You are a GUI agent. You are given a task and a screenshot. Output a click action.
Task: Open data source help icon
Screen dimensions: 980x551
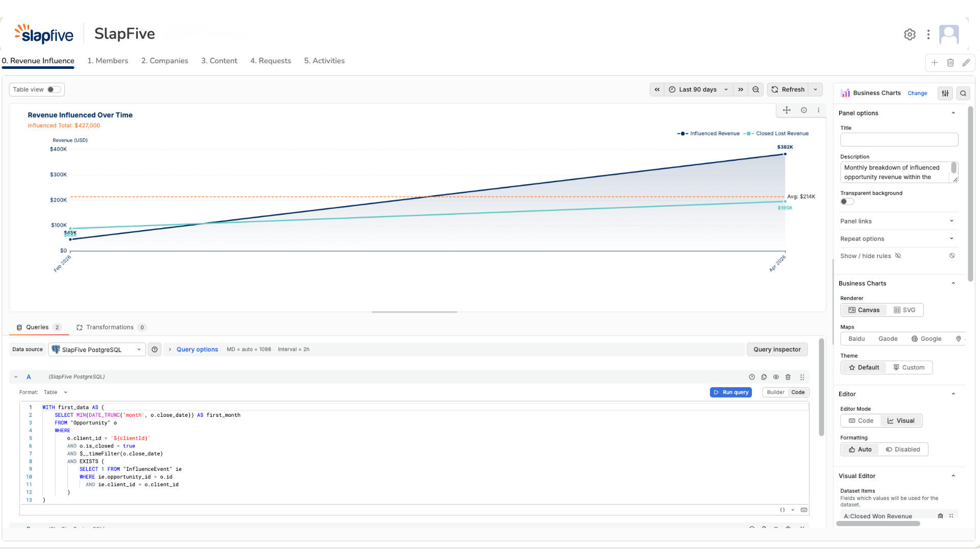click(155, 349)
